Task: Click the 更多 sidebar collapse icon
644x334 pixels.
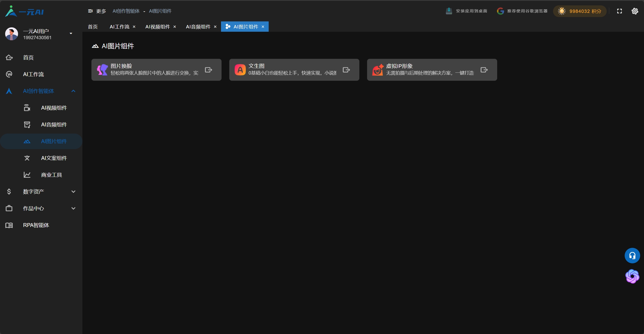Action: (x=90, y=11)
